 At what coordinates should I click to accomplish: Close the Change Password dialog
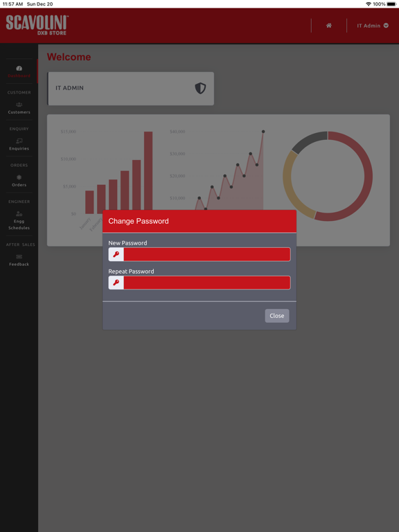tap(277, 316)
